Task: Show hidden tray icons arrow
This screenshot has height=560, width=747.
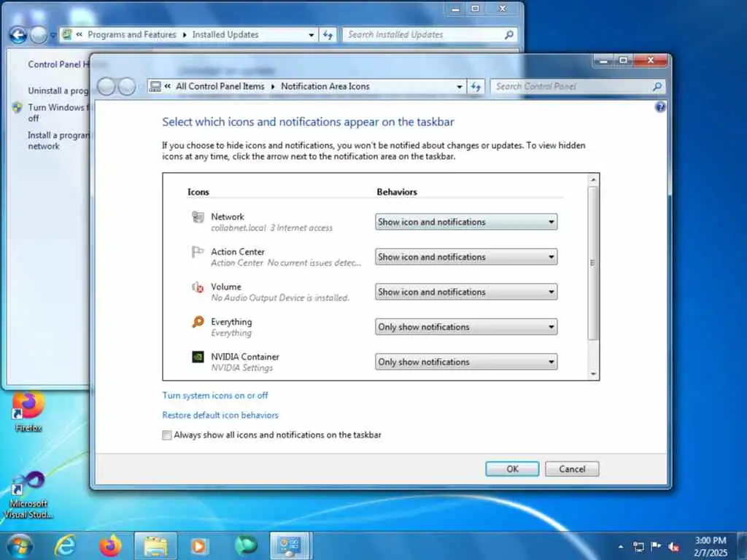Action: pos(621,547)
